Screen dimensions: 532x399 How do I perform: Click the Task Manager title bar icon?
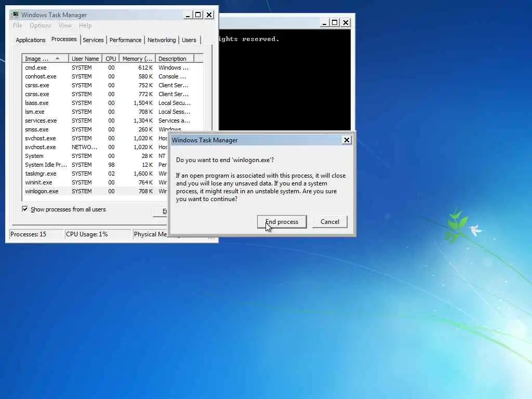click(x=15, y=15)
